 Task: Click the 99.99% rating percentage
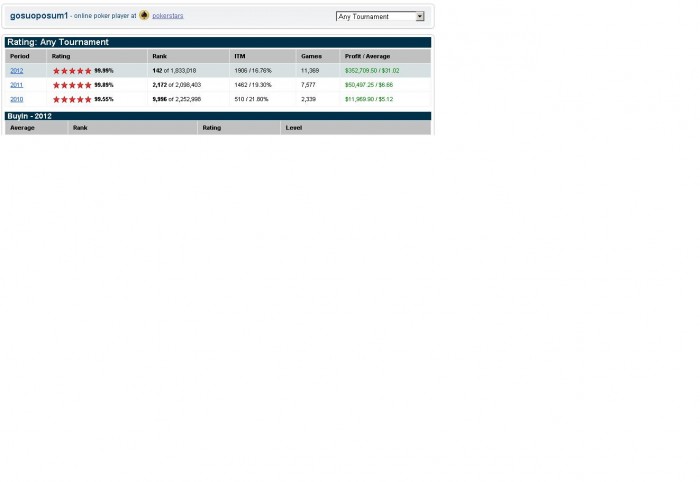[104, 71]
